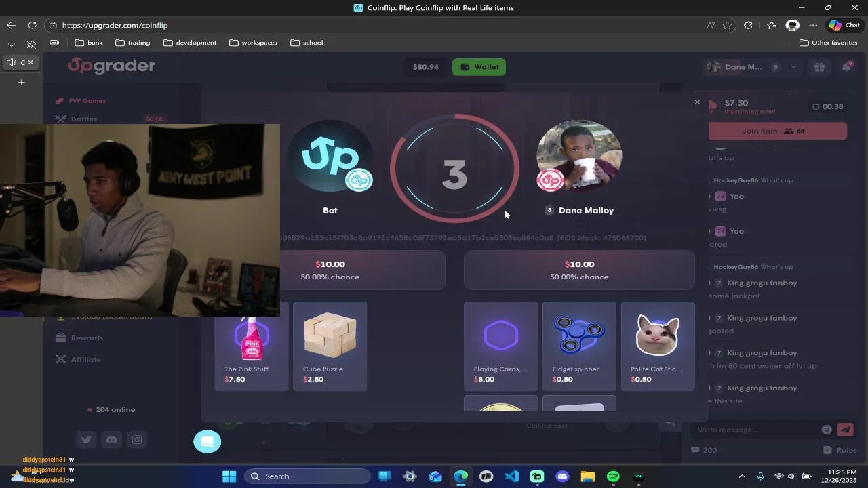
Task: Open the browser settings and more menu
Action: point(813,25)
